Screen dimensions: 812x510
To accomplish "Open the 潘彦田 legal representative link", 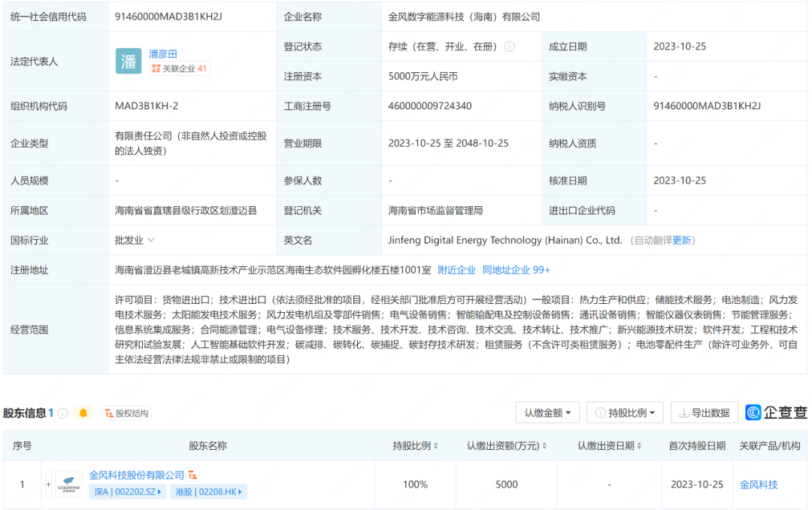I will (x=163, y=54).
